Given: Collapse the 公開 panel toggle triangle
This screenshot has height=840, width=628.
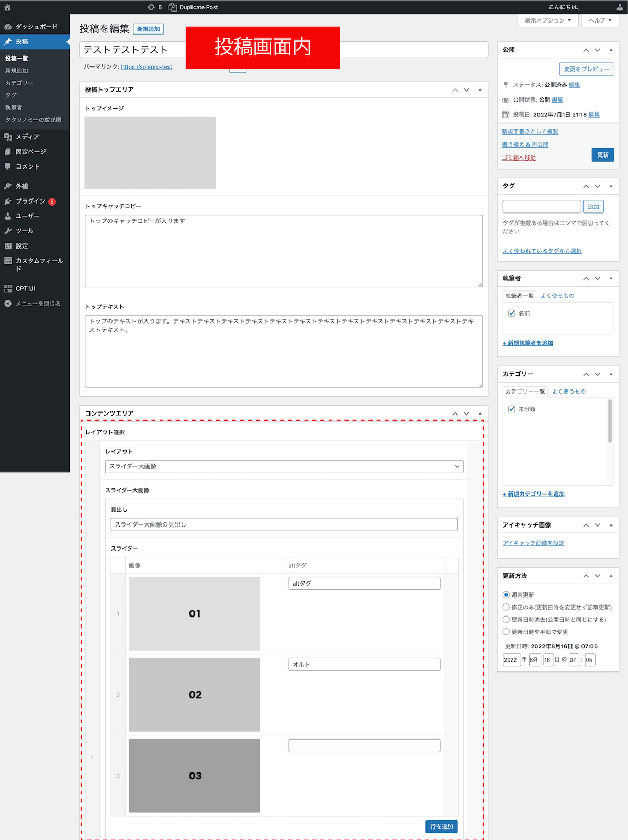Looking at the screenshot, I should click(611, 50).
